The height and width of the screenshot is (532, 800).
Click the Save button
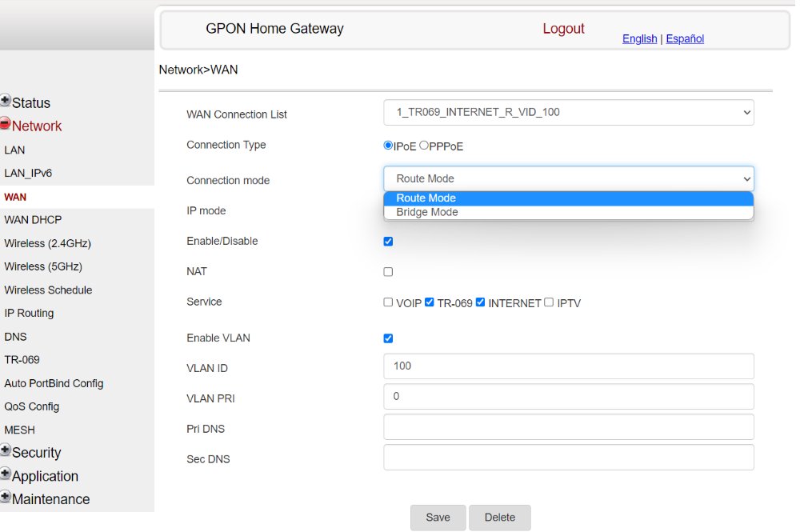point(438,518)
